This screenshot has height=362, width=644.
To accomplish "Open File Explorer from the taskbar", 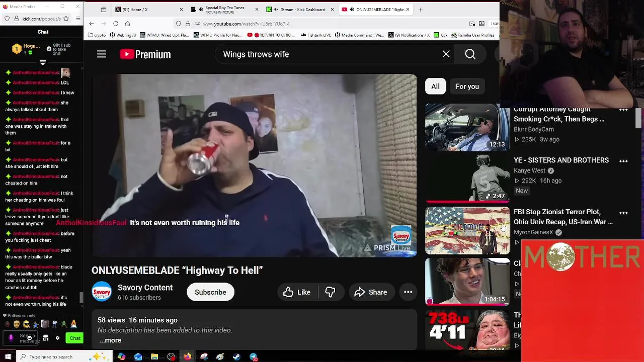I will [154, 357].
